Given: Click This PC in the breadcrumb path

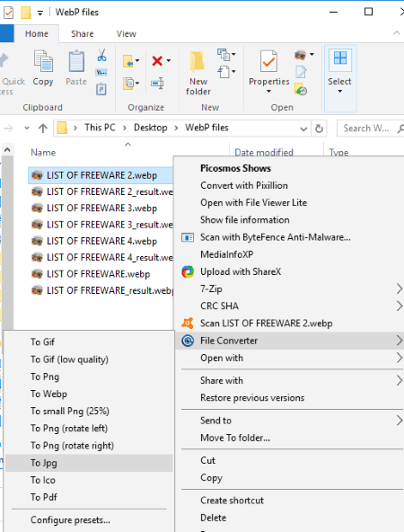Looking at the screenshot, I should pyautogui.click(x=100, y=128).
